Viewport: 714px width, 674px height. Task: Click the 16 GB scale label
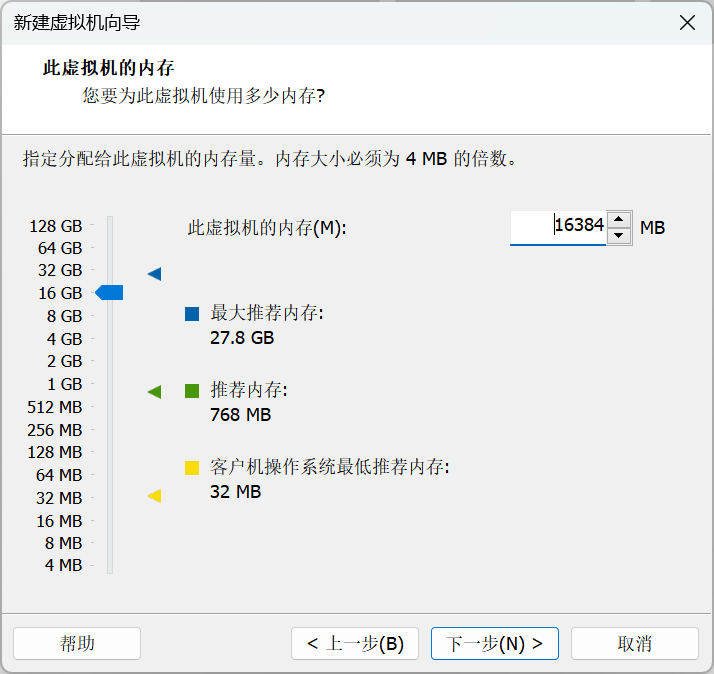point(60,293)
